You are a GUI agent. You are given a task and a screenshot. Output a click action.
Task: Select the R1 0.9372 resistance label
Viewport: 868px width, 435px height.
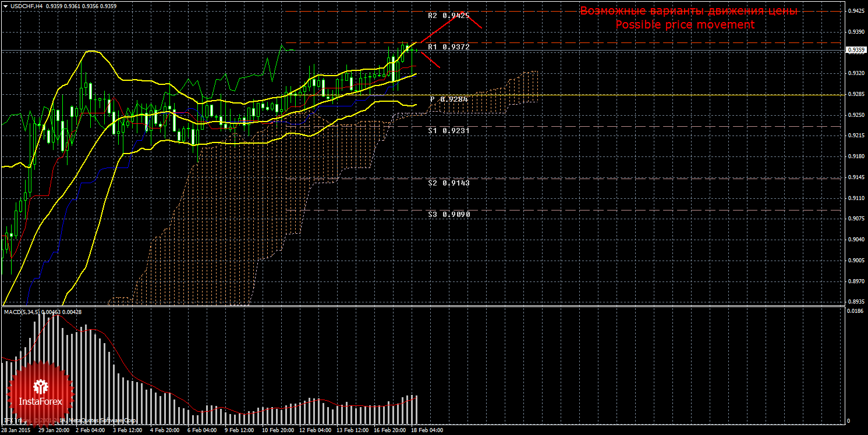[449, 47]
